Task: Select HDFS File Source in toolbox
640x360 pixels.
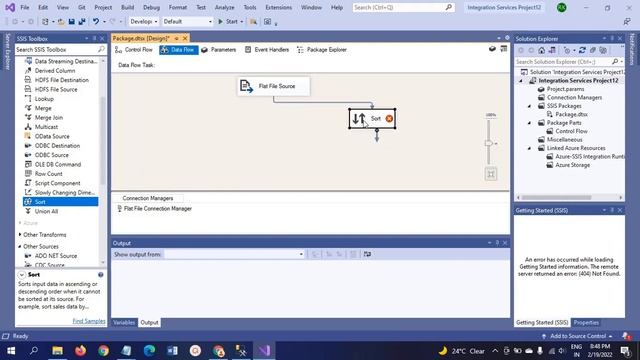Action: 56,89
